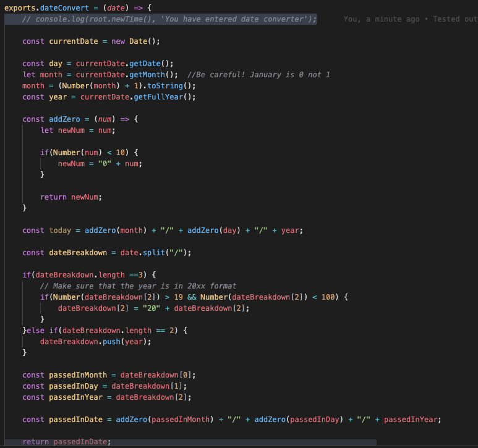
Task: Click 'split("/")' method call
Action: [164, 253]
